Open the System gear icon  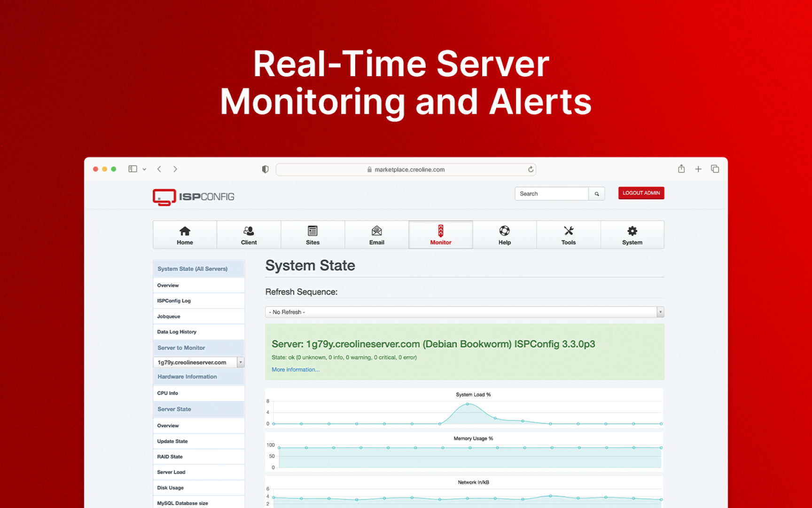tap(632, 231)
